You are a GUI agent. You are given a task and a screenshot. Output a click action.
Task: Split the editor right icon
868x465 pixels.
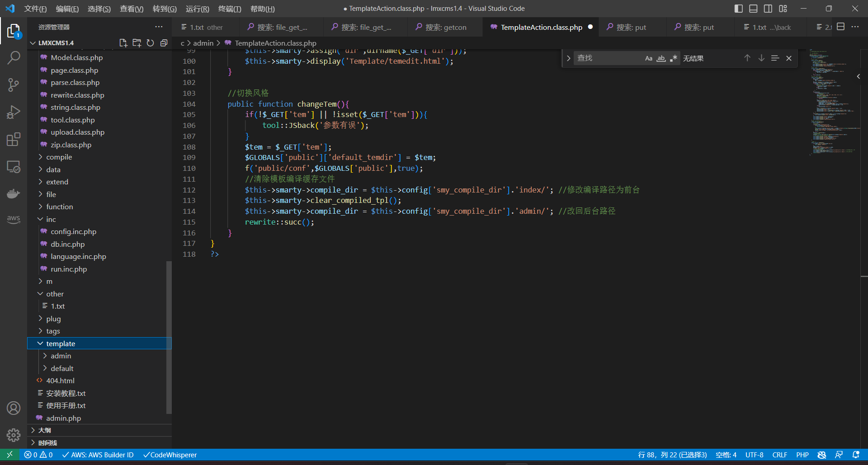click(841, 27)
